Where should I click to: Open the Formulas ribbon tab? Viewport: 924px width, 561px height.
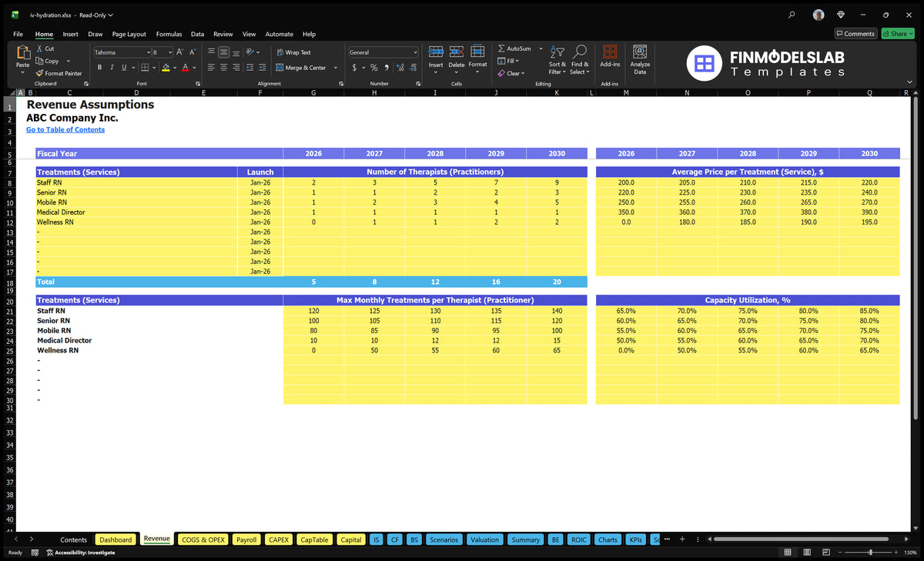[169, 34]
